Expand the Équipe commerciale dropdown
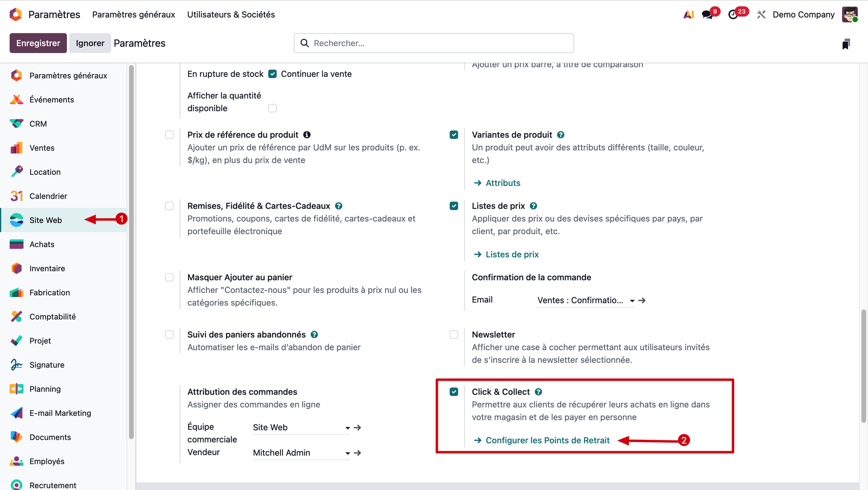 coord(347,428)
